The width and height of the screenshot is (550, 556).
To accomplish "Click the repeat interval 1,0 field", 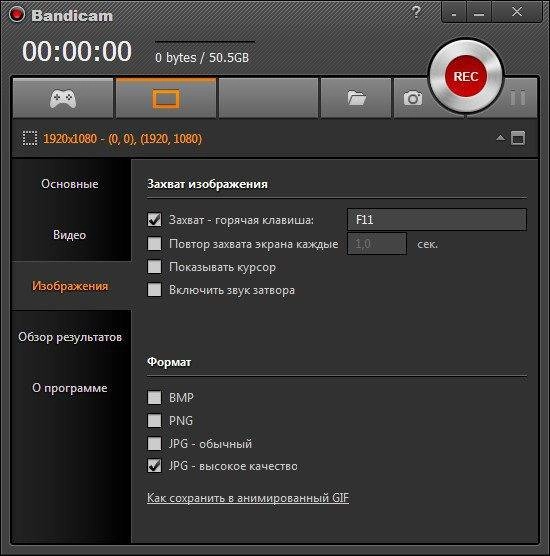I will [377, 244].
